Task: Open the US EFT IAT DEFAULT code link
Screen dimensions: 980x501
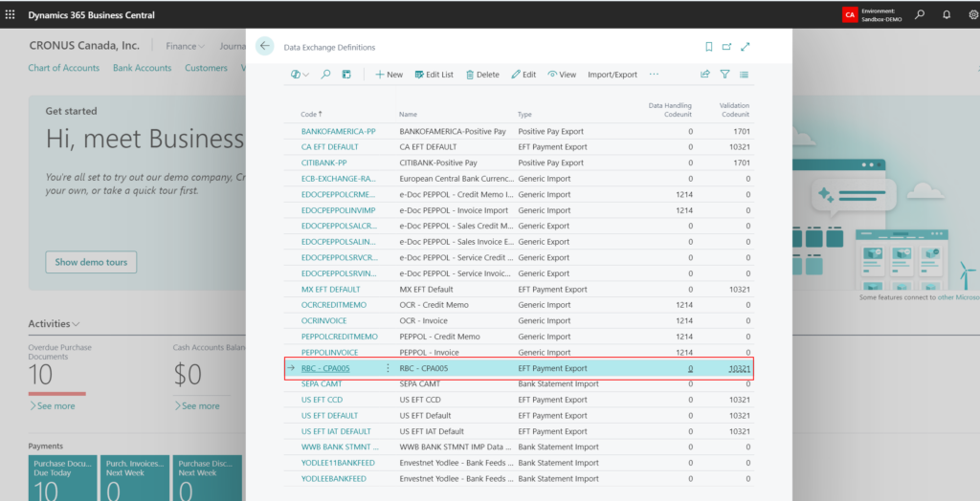Action: 336,431
